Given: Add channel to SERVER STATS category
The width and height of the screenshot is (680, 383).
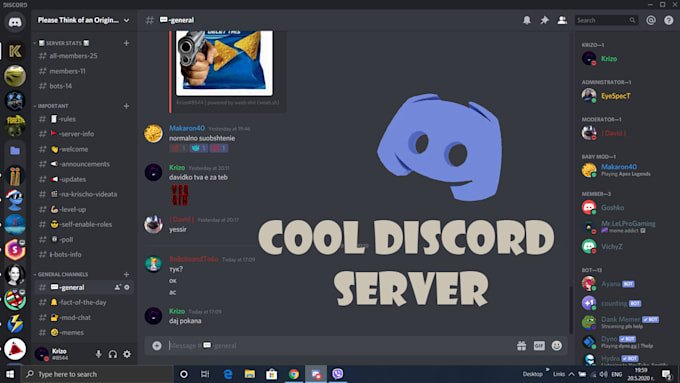Looking at the screenshot, I should 126,43.
